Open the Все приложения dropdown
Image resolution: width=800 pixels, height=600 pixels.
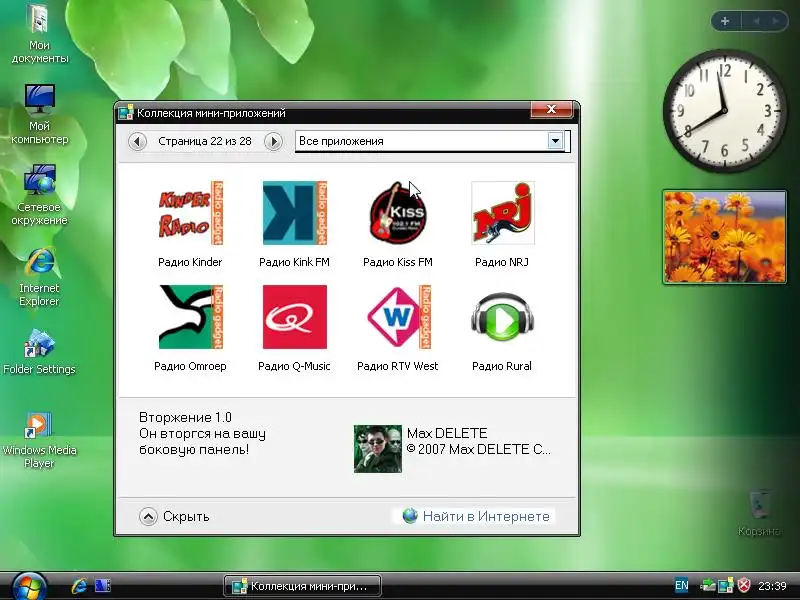click(555, 141)
